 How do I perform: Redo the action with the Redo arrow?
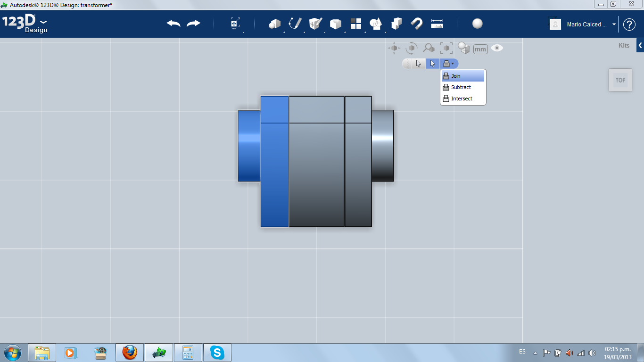tap(193, 24)
